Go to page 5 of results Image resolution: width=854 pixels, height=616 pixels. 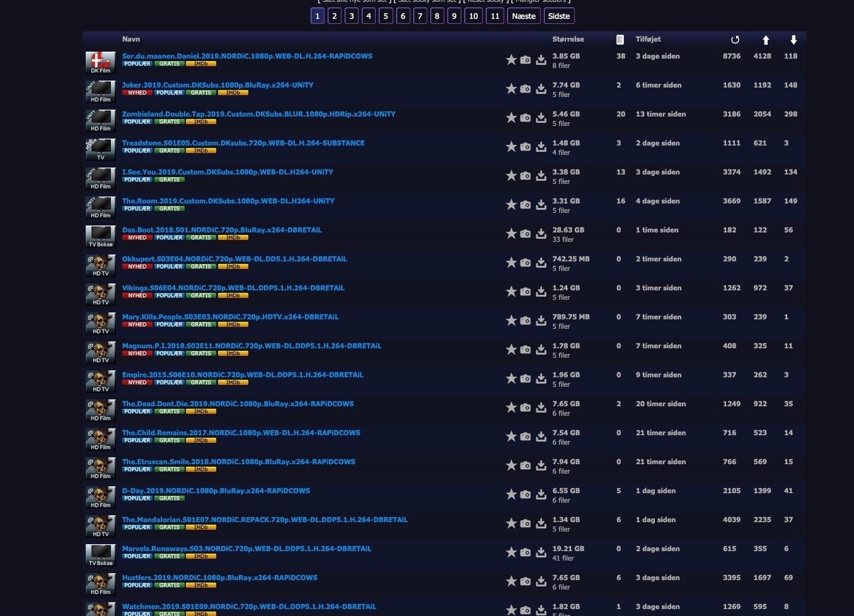tap(386, 16)
